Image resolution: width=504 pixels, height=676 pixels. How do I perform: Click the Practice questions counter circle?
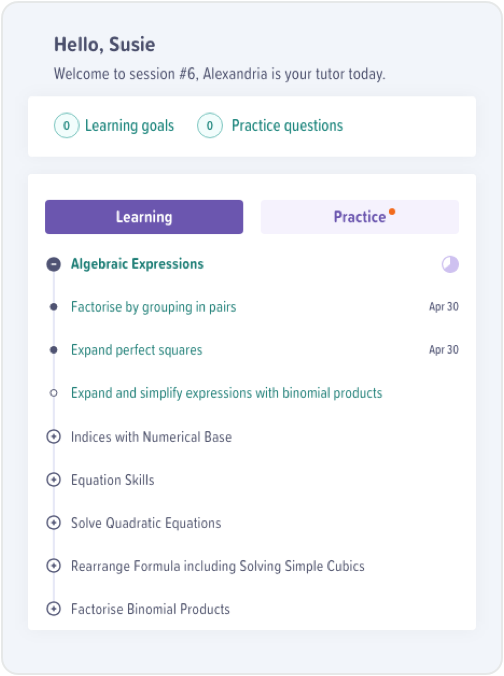point(210,125)
